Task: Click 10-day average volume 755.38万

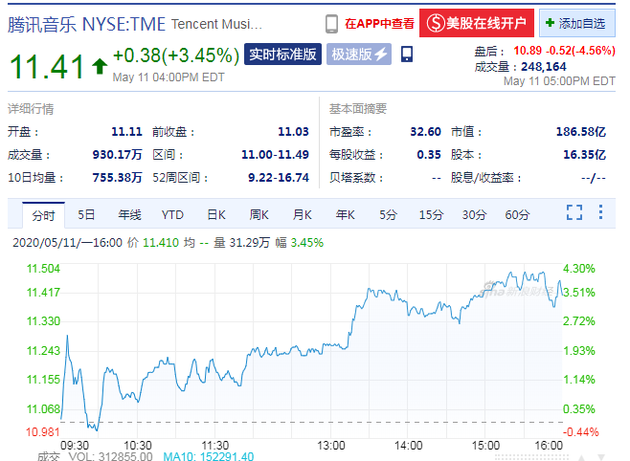Action: [x=117, y=178]
